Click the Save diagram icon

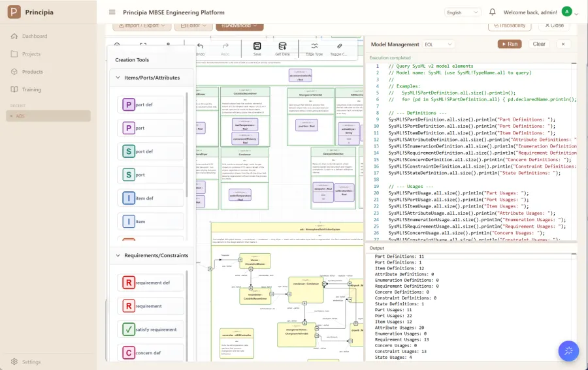point(257,46)
